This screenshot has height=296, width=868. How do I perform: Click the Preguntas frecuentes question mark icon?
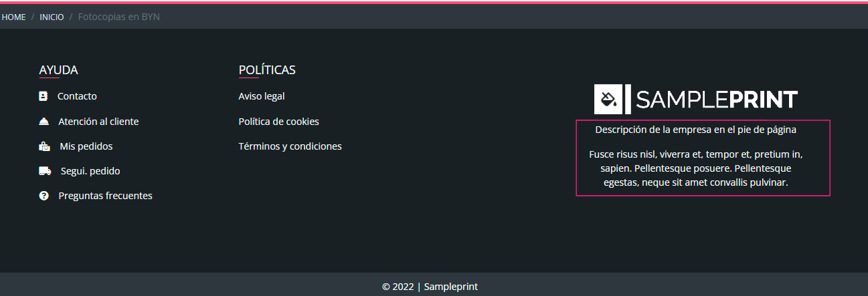pos(44,196)
